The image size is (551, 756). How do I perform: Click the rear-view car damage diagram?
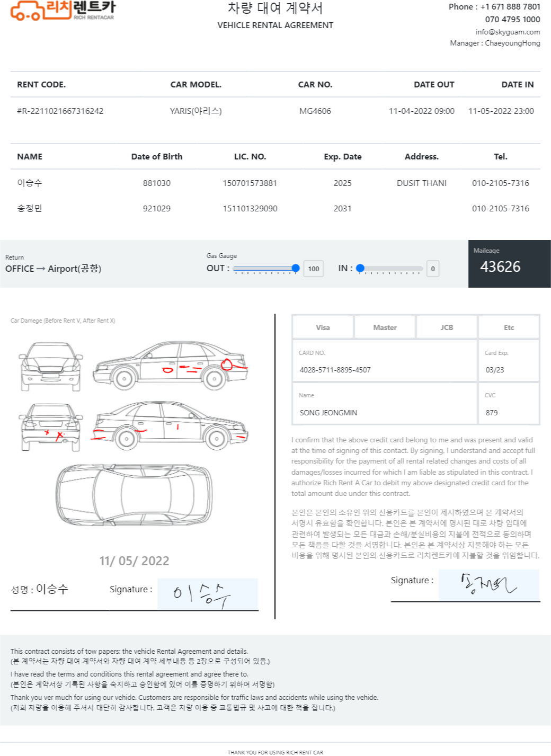[51, 427]
